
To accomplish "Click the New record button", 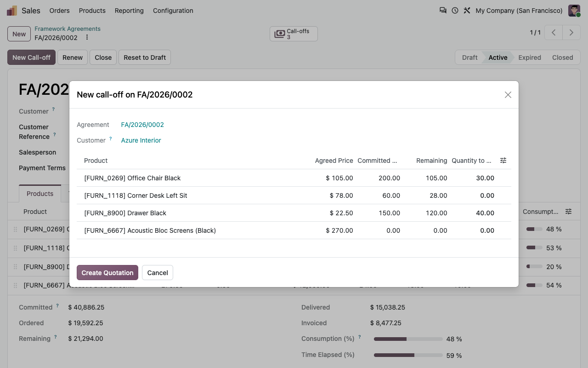I will [x=19, y=34].
